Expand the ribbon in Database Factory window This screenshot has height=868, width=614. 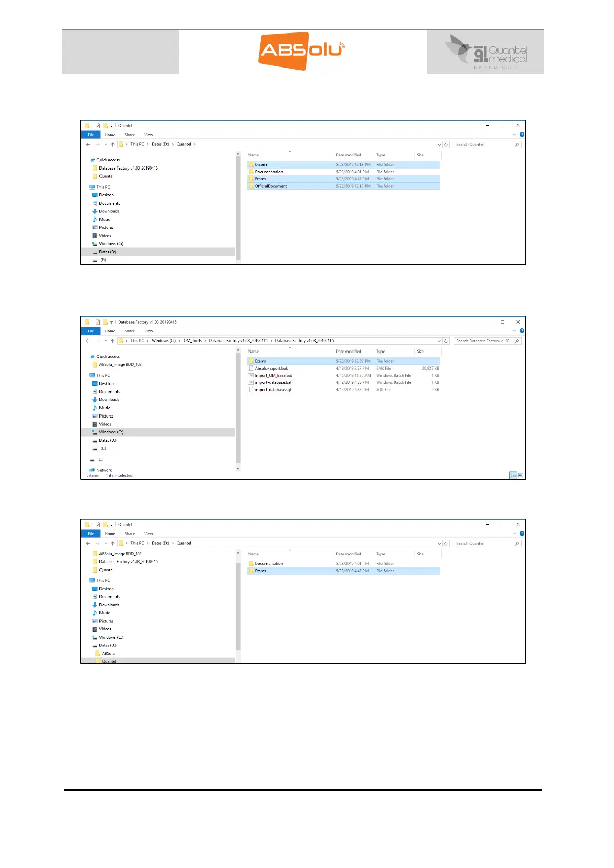(x=515, y=331)
